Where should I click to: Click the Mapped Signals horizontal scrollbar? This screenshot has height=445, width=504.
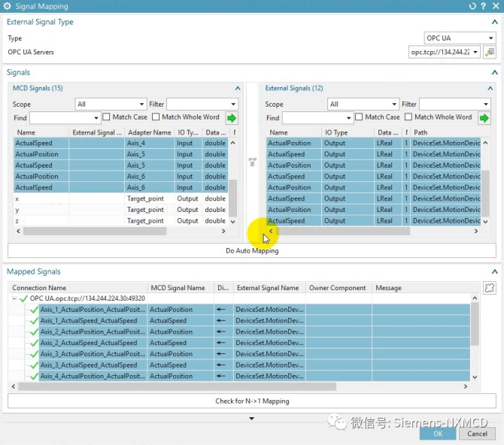pyautogui.click(x=177, y=386)
